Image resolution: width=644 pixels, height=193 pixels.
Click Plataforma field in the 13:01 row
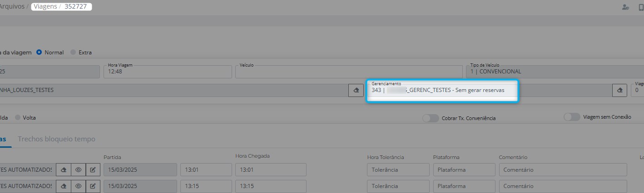(464, 170)
